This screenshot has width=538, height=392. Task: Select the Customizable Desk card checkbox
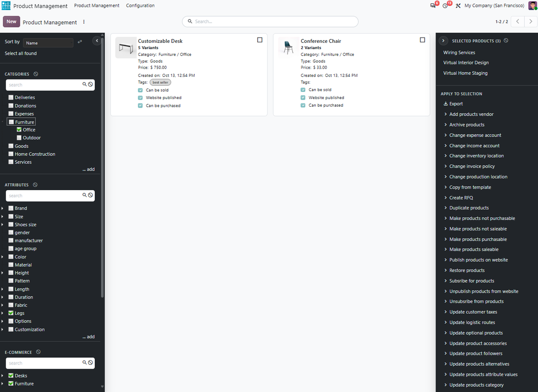pyautogui.click(x=260, y=40)
